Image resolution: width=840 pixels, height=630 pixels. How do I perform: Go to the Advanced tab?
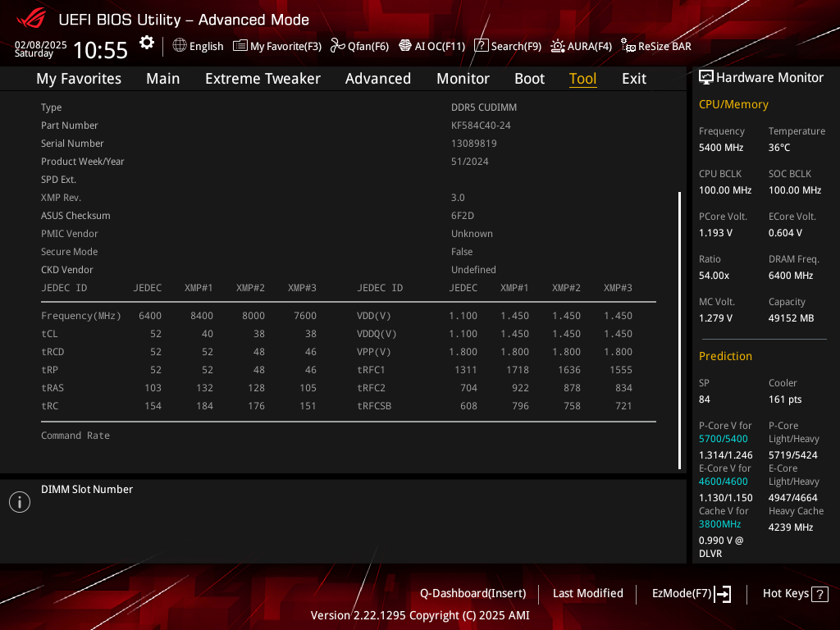tap(377, 78)
